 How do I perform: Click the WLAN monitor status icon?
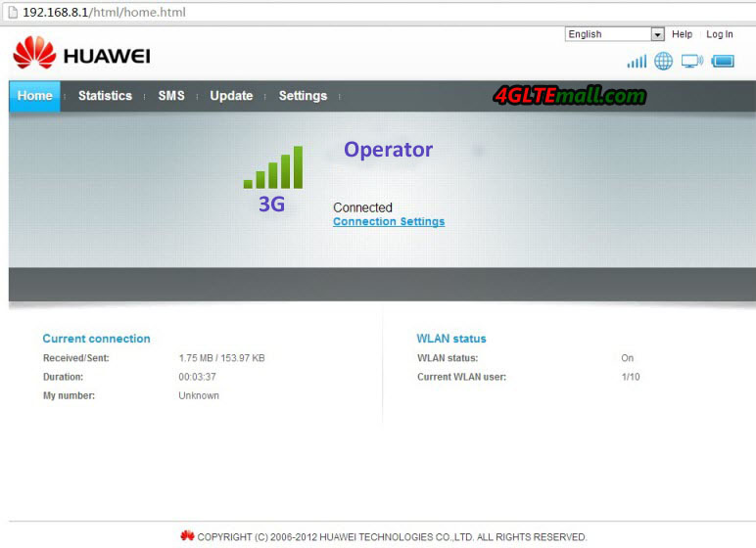692,62
